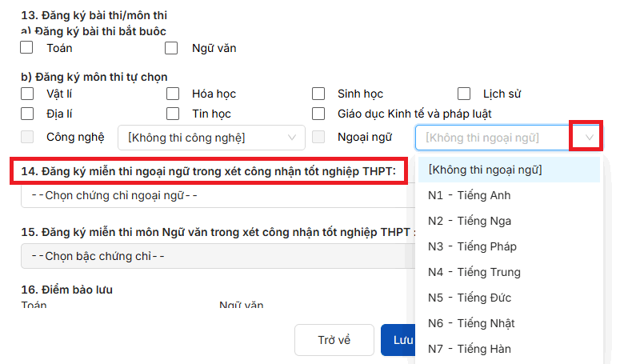The image size is (636, 364).
Task: Open the Không thi công nghệ dropdown
Action: pos(211,138)
